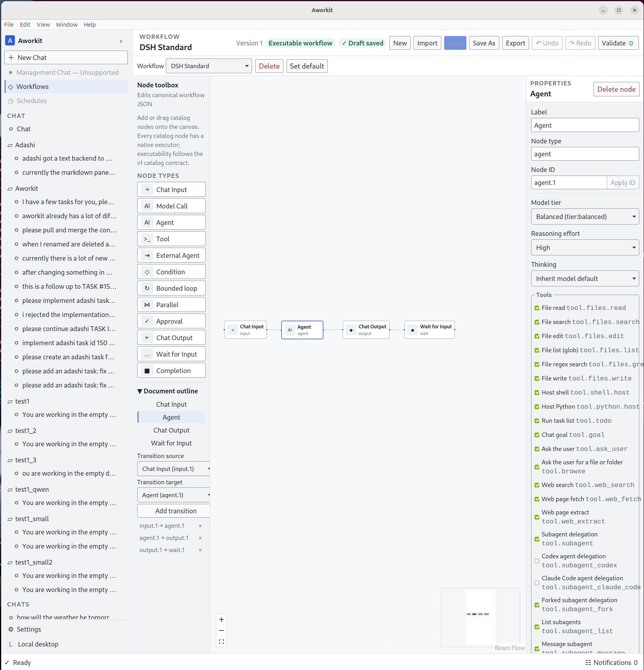The width and height of the screenshot is (644, 670).
Task: Remove the output.1 → wait.1 transition
Action: (x=200, y=550)
